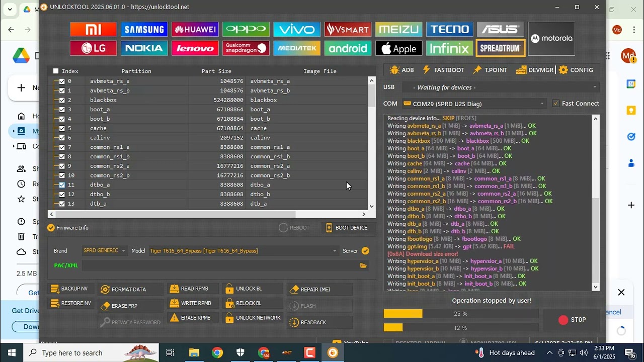Select the Android brand tile

point(348,48)
